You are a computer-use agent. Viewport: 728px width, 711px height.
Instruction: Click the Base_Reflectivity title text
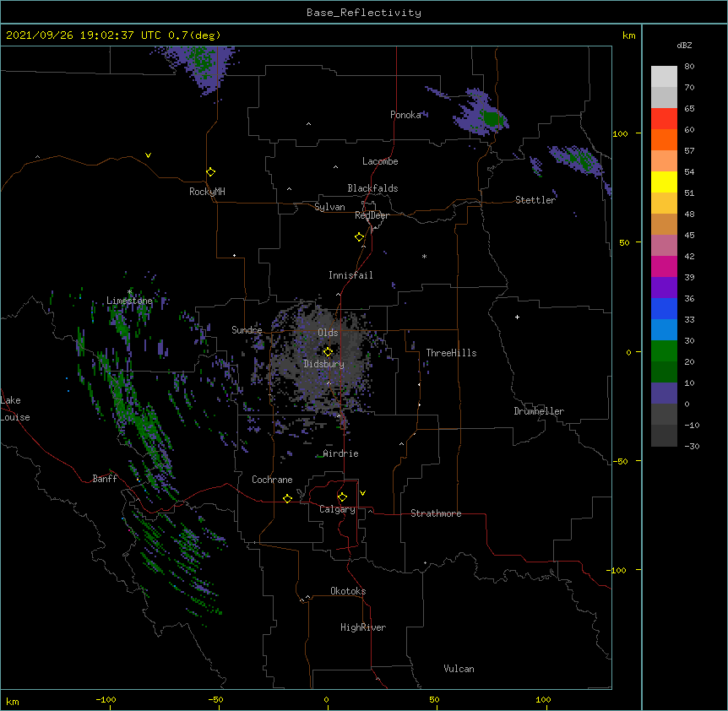pos(364,13)
